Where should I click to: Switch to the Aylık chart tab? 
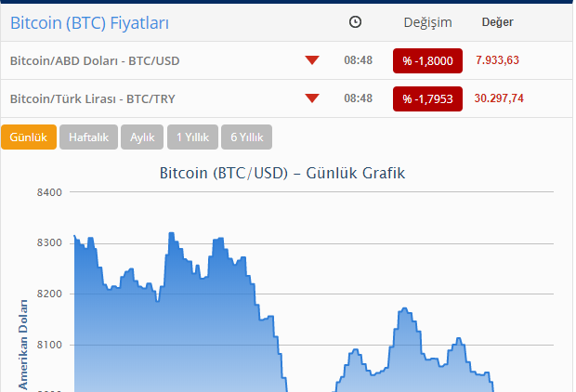(x=142, y=137)
